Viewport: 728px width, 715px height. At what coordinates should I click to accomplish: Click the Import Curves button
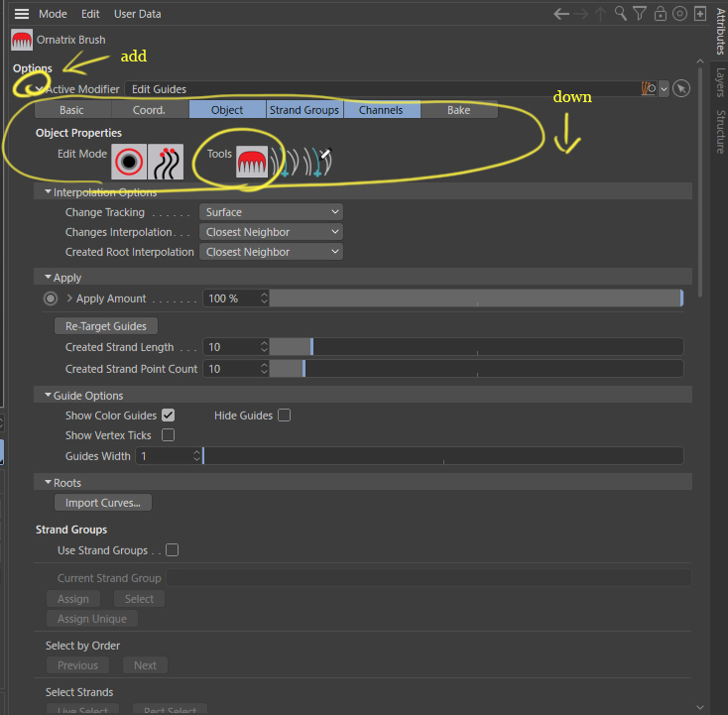click(102, 503)
